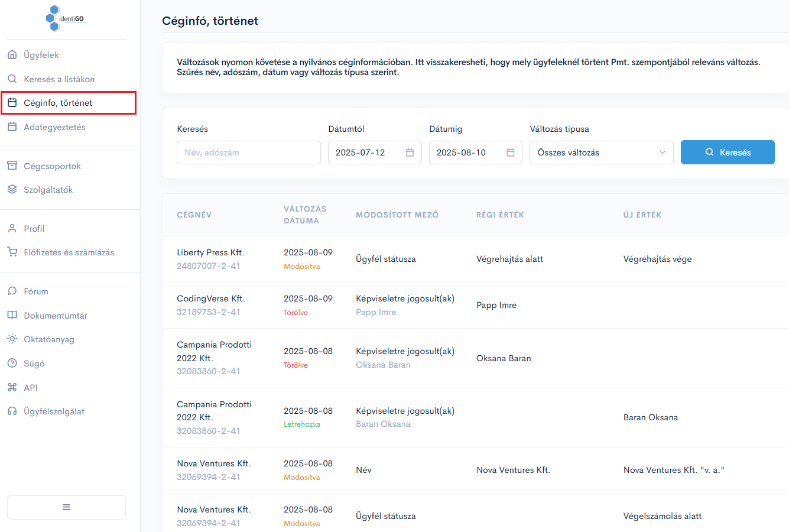Click RÉGI ÉRTÉK column header
789x532 pixels.
(x=500, y=215)
